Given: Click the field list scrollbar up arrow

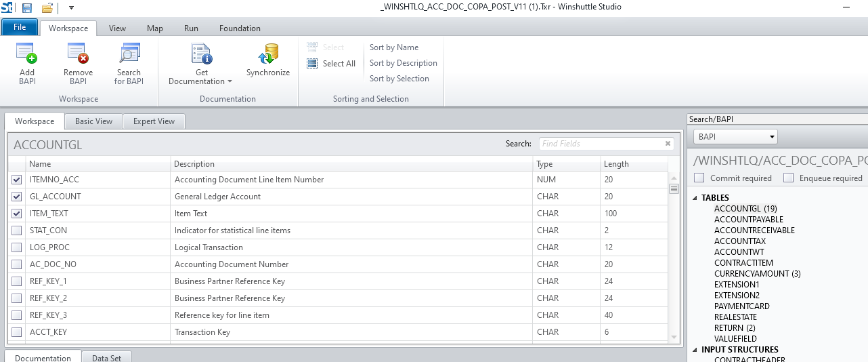Looking at the screenshot, I should point(674,178).
